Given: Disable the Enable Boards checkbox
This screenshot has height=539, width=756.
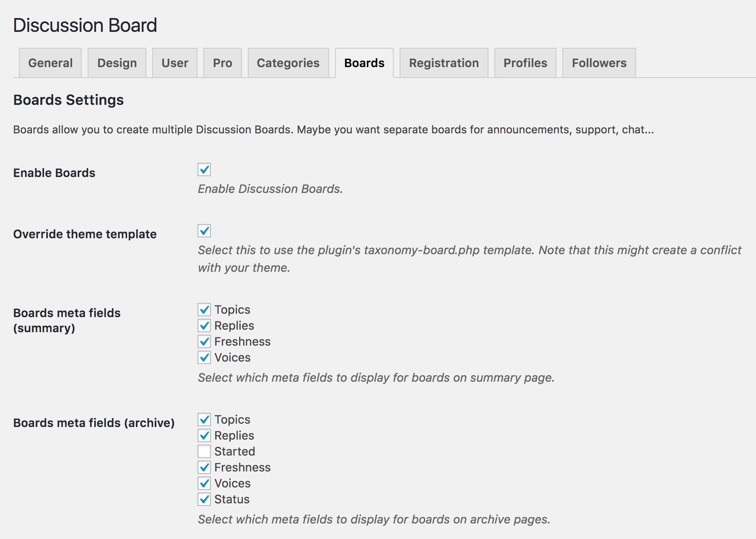Looking at the screenshot, I should [204, 170].
